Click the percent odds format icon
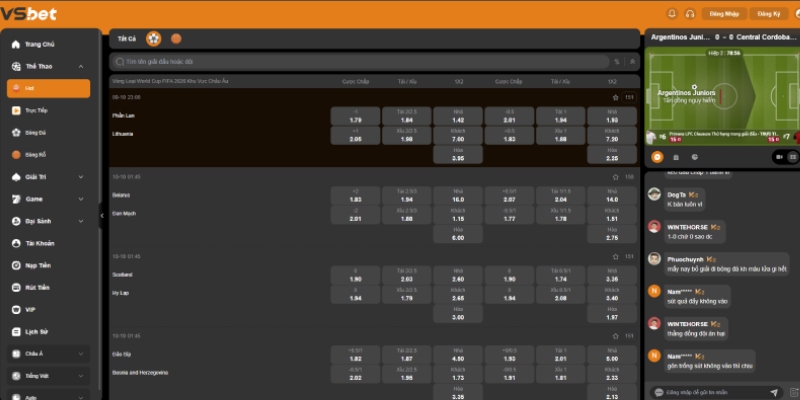The height and width of the screenshot is (400, 800). click(x=616, y=61)
